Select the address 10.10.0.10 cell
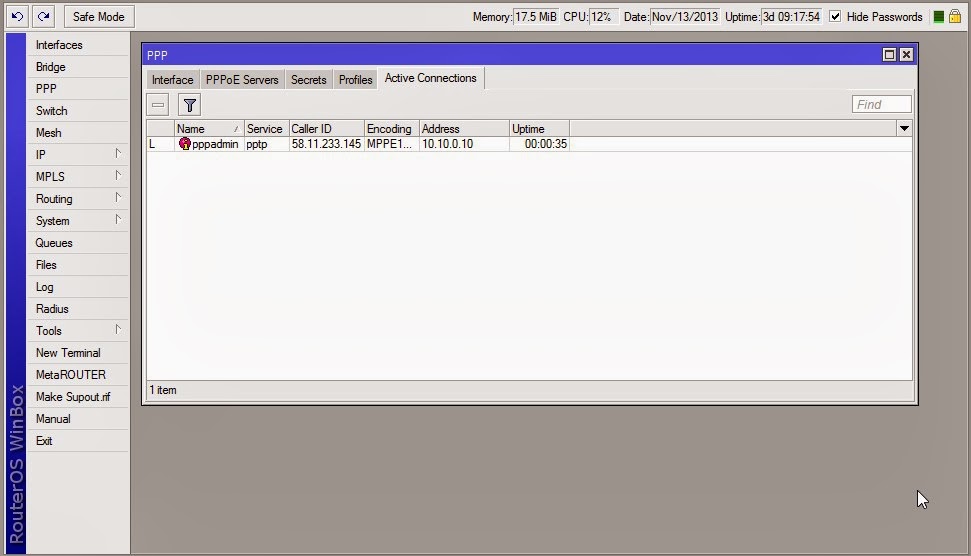Screen dimensions: 971x556 click(464, 144)
